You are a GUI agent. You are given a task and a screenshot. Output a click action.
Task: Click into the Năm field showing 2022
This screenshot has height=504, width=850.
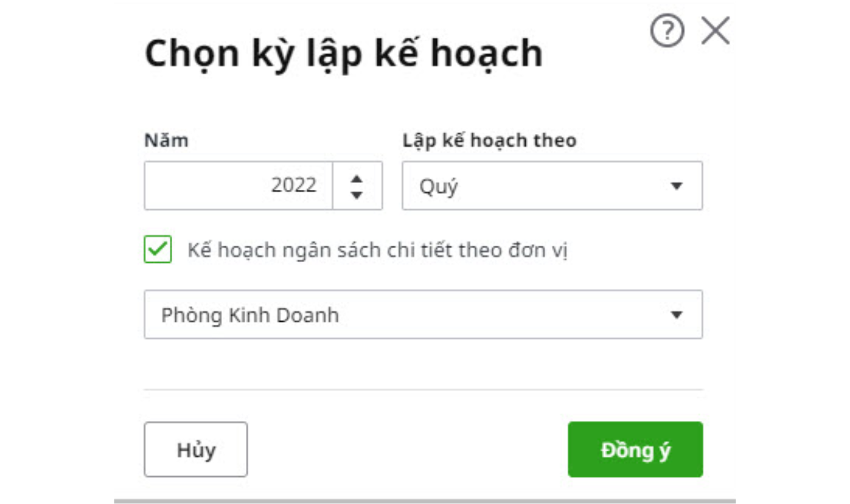(x=239, y=185)
